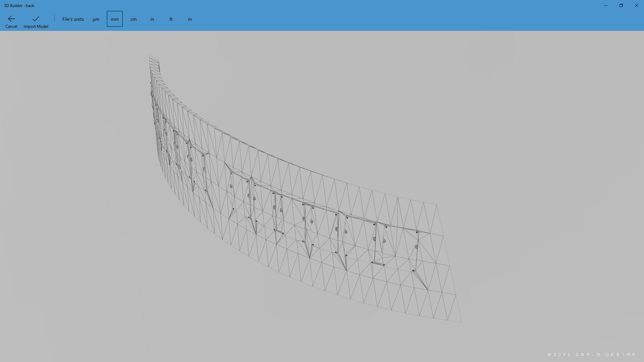Image resolution: width=644 pixels, height=362 pixels.
Task: Click the "File's units" label
Action: [73, 19]
